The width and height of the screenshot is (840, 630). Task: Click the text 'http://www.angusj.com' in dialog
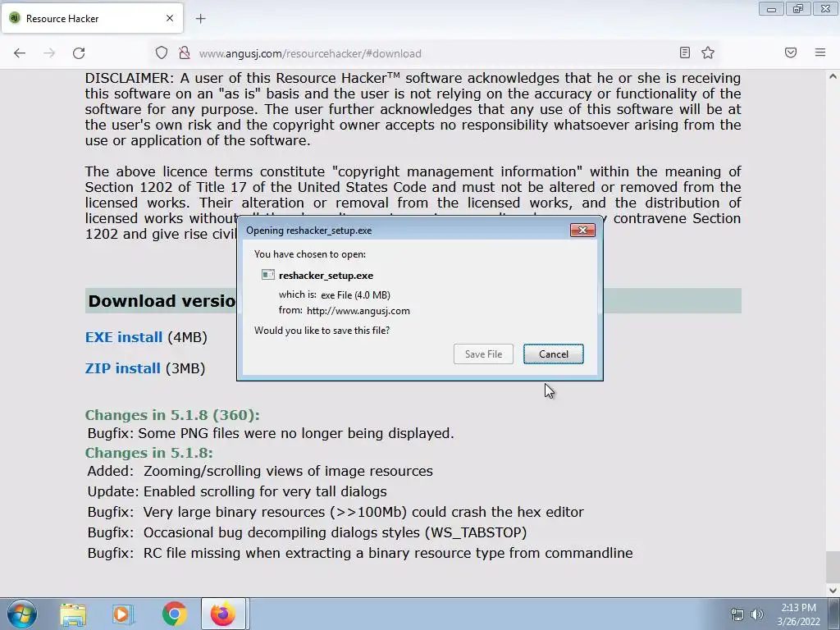(x=358, y=311)
